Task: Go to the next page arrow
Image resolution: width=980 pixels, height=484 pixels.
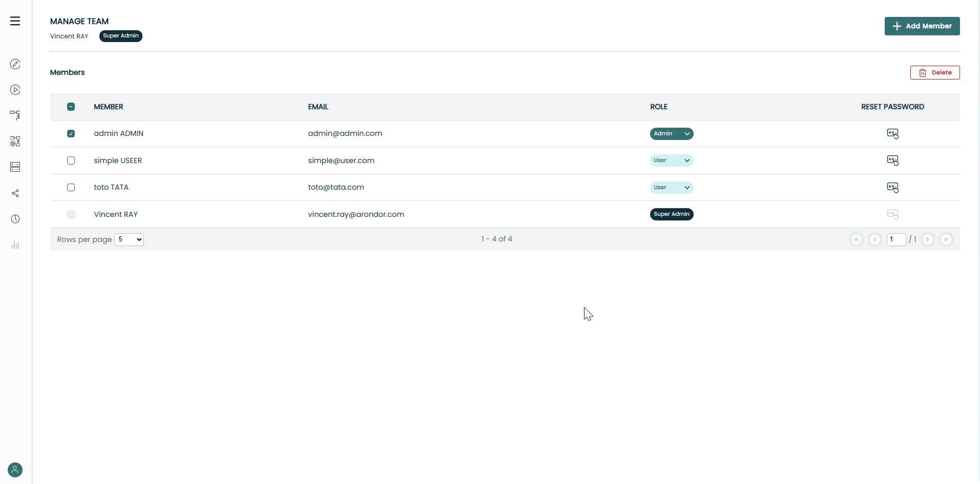Action: [927, 239]
